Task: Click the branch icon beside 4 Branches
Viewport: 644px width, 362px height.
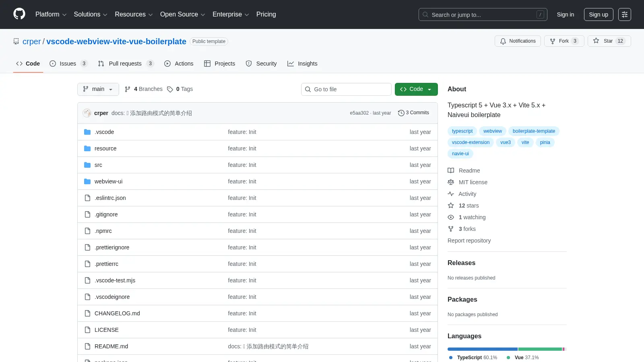Action: tap(128, 89)
